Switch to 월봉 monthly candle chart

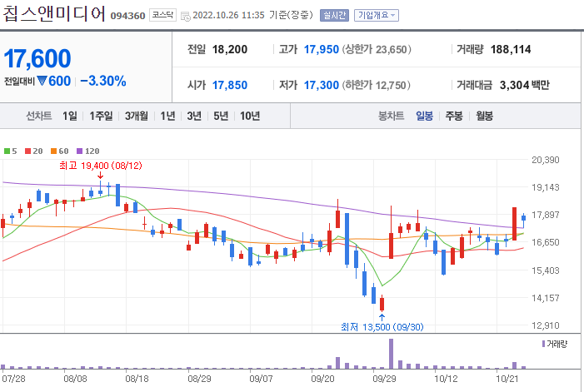484,116
